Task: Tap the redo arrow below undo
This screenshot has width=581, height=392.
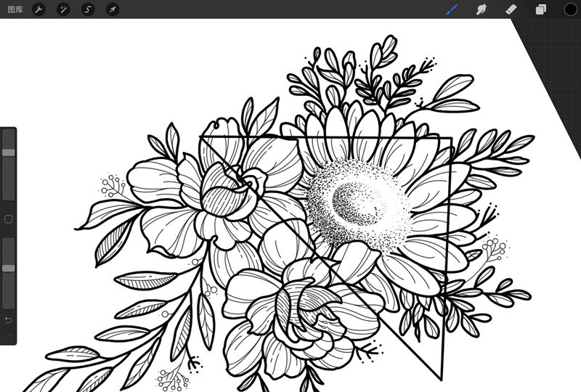Action: [x=9, y=337]
